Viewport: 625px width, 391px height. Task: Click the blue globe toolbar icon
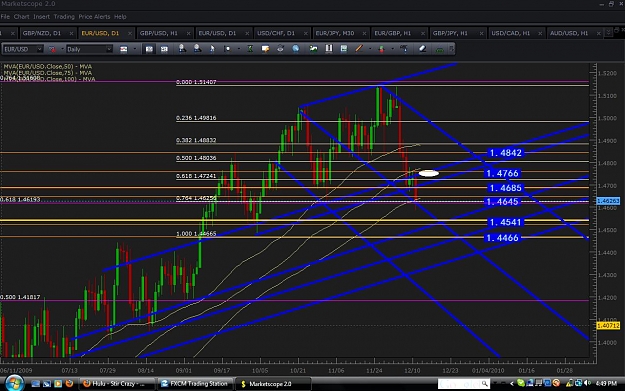click(295, 49)
